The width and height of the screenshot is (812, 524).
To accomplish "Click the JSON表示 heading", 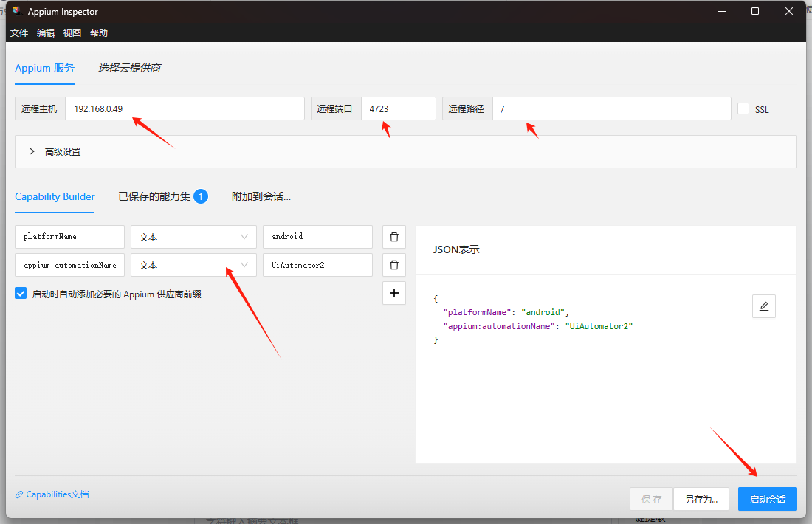I will [x=456, y=249].
